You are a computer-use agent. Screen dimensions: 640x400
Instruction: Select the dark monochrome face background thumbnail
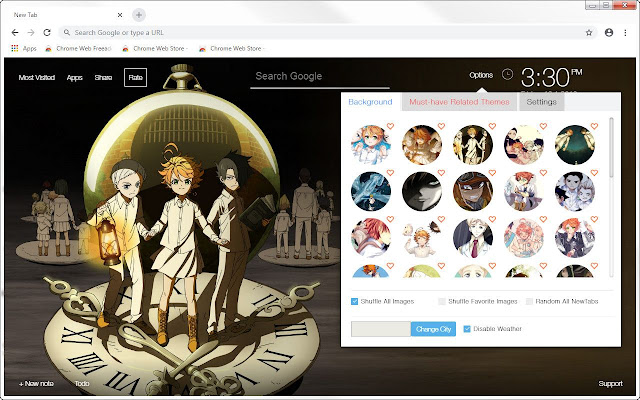[x=422, y=191]
